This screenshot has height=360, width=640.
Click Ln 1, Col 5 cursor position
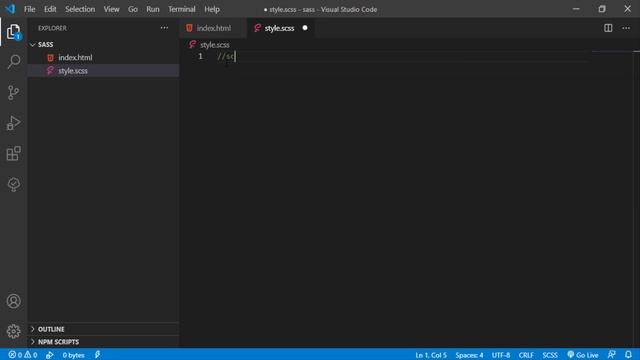pos(431,355)
